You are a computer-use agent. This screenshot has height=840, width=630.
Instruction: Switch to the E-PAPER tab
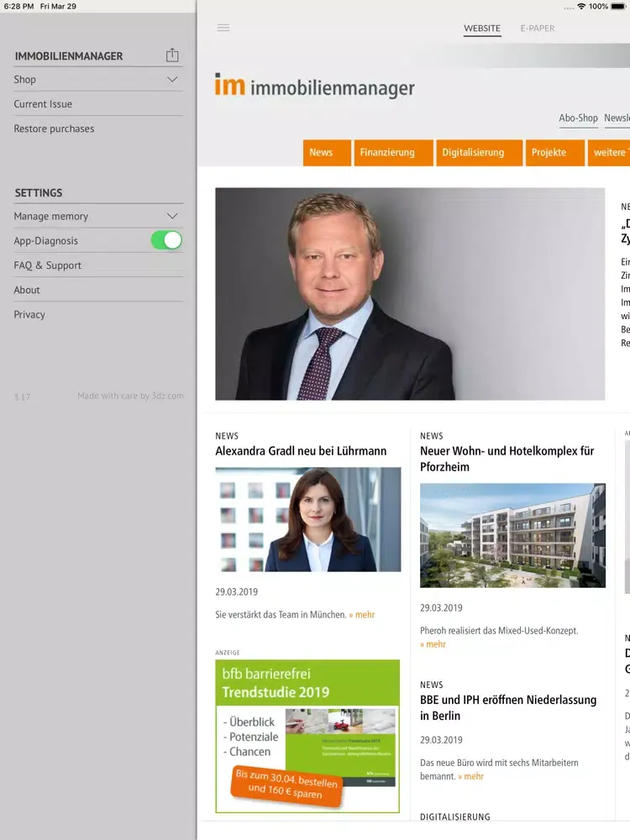[x=538, y=29]
